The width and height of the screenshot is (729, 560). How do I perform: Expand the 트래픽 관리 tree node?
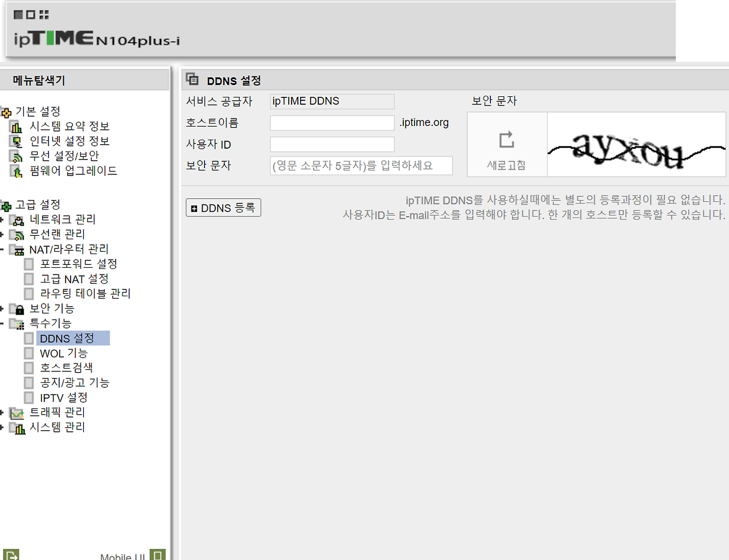(2, 412)
